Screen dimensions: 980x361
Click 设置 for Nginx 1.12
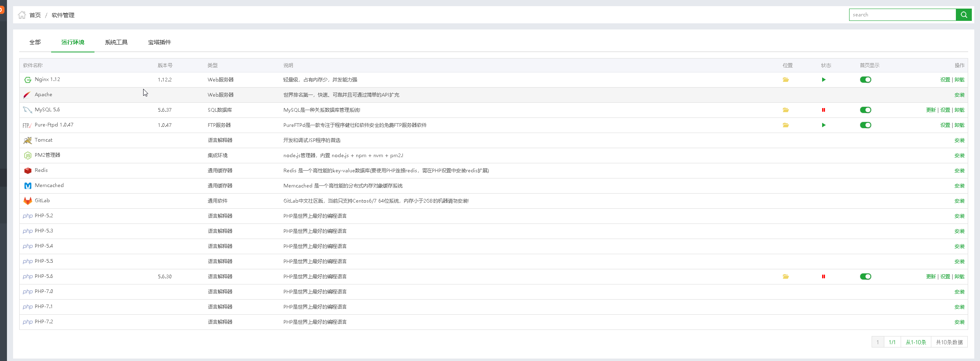click(945, 80)
